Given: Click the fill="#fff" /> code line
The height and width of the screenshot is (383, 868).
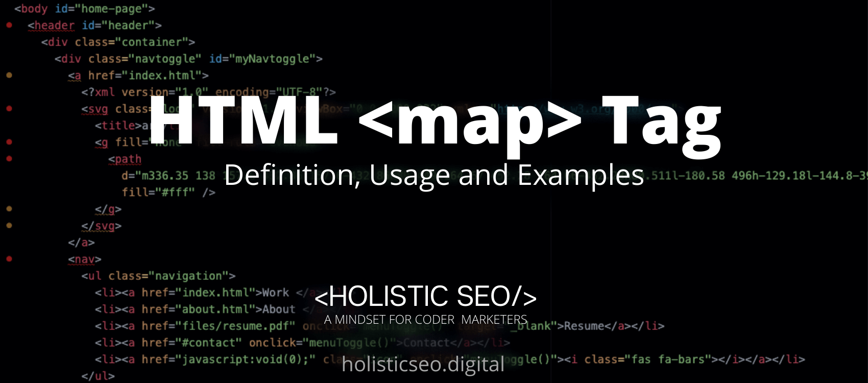Looking at the screenshot, I should point(168,193).
